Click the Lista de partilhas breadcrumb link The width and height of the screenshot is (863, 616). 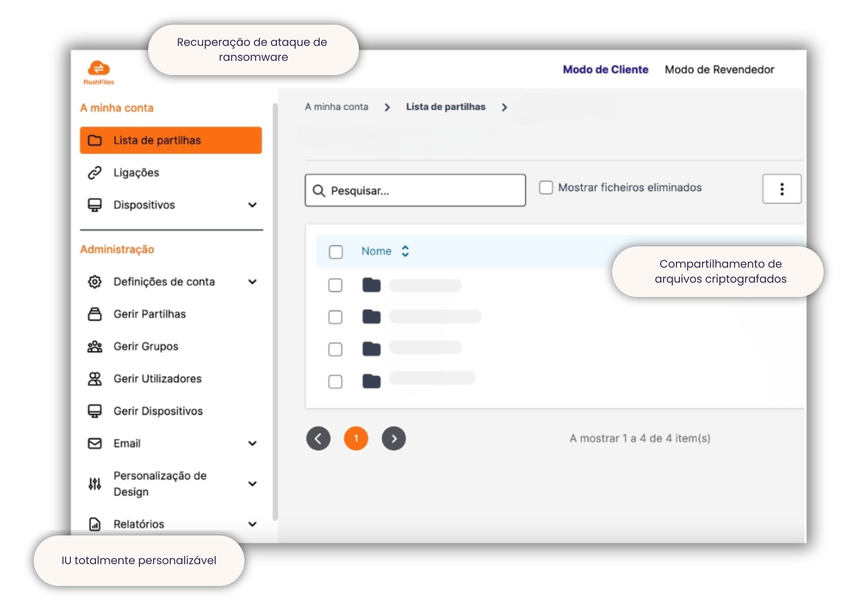[x=445, y=107]
